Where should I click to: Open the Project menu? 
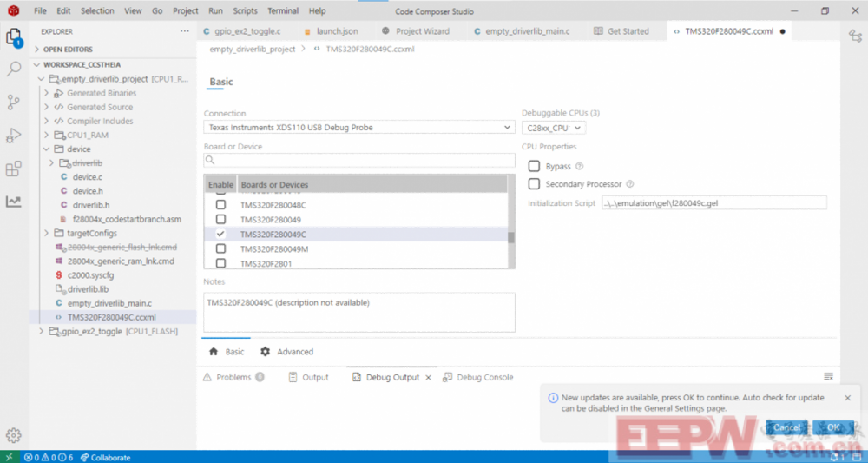(x=186, y=11)
